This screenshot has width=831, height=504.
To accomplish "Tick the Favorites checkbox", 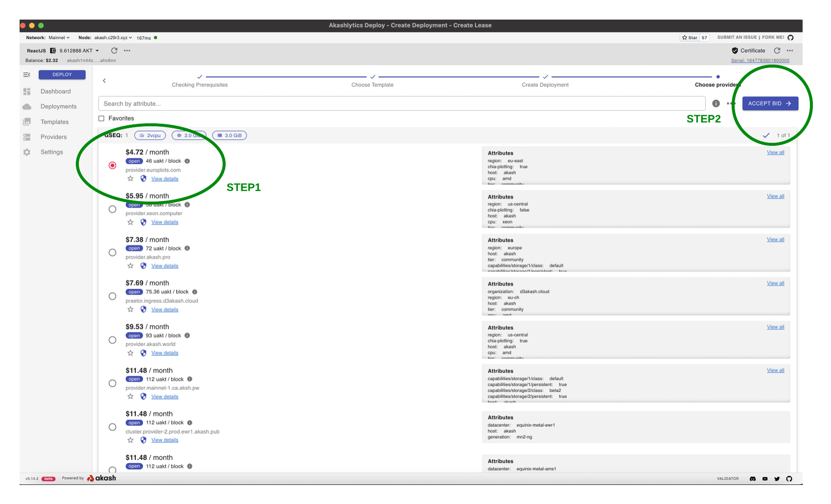I will point(101,118).
